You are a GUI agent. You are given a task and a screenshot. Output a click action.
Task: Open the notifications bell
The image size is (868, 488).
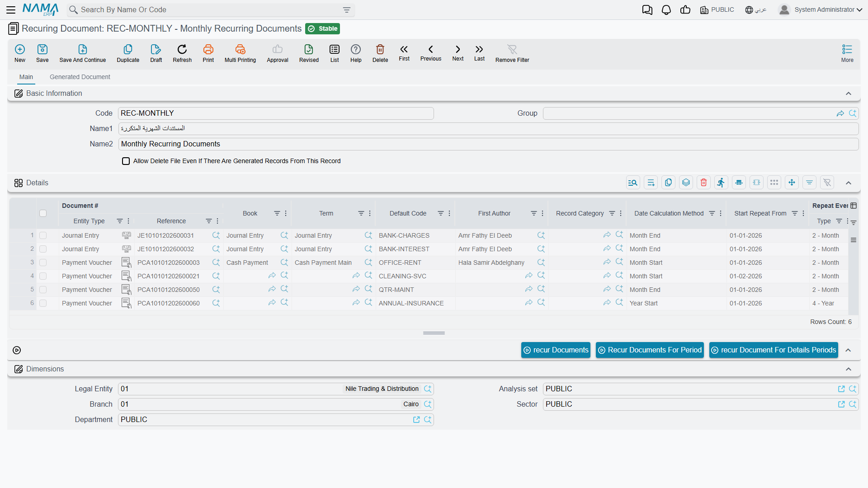pyautogui.click(x=666, y=9)
